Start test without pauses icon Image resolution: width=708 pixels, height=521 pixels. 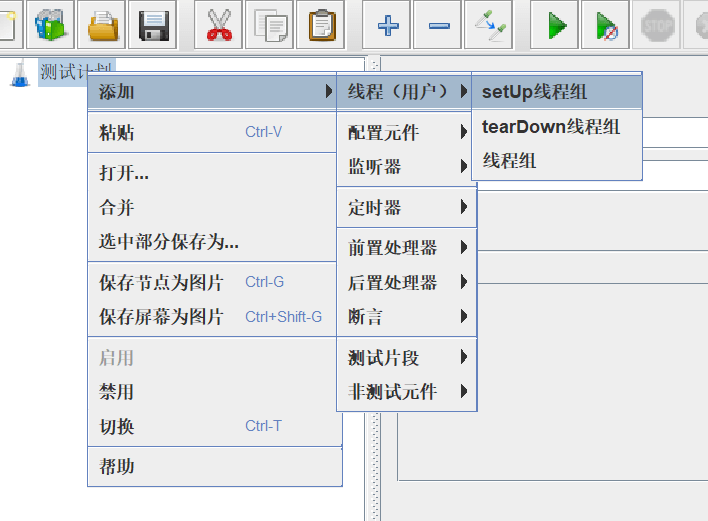point(605,25)
